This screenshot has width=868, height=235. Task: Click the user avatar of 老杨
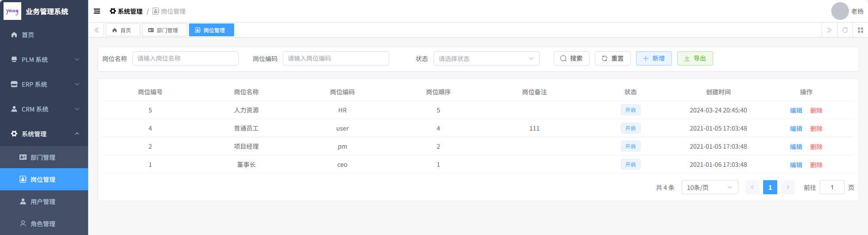839,11
